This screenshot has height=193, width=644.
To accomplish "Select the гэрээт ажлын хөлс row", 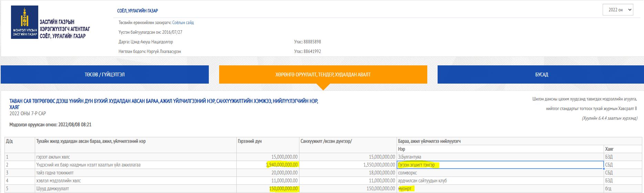I will tap(53, 157).
